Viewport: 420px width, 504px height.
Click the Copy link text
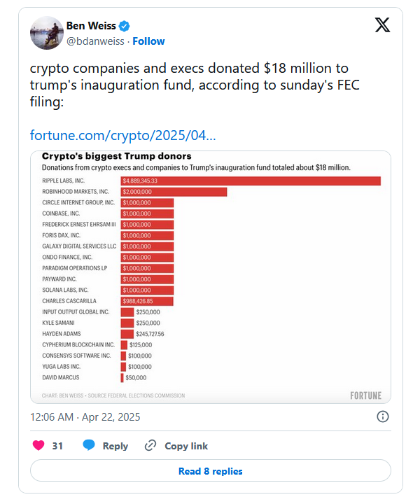click(x=186, y=446)
